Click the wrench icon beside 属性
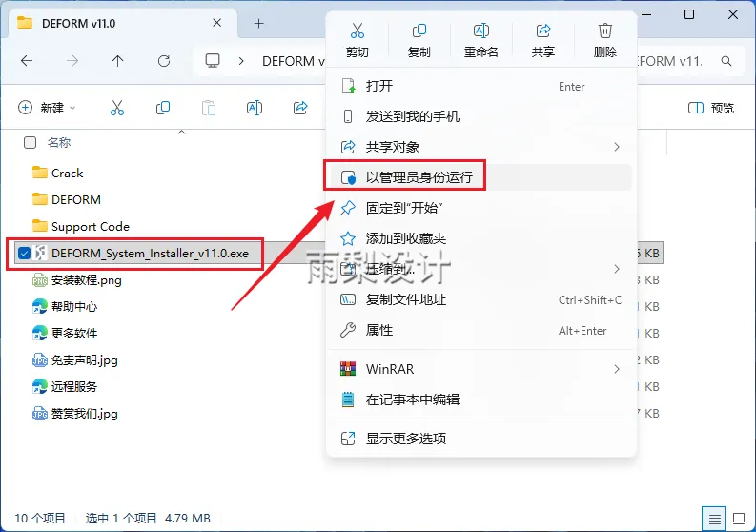756x532 pixels. click(x=348, y=331)
